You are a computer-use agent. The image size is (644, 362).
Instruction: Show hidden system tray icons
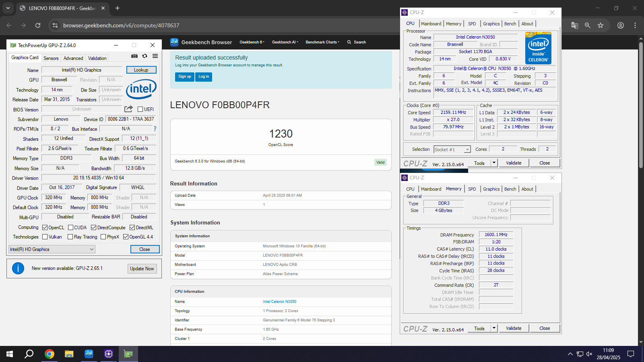coord(570,354)
